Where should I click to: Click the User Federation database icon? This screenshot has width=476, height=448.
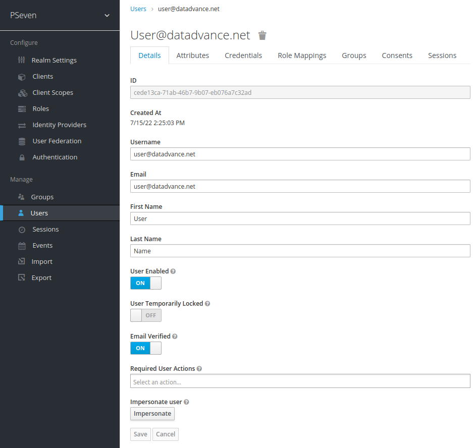coord(22,141)
